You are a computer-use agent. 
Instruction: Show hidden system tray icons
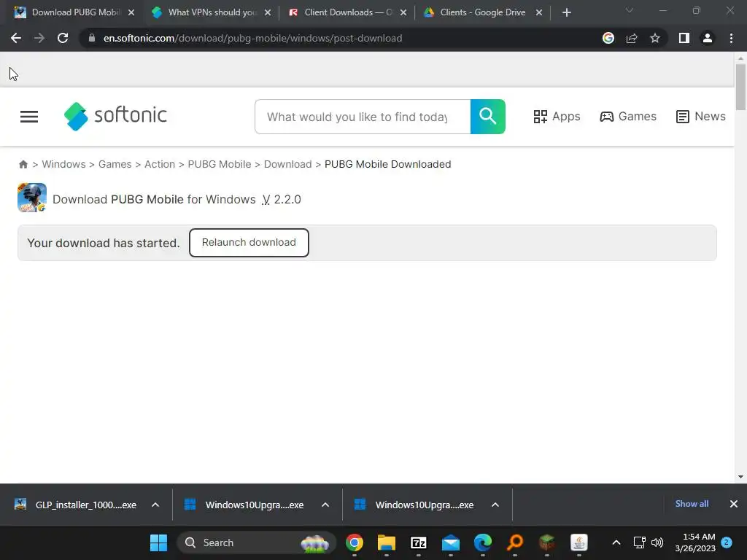(x=616, y=542)
